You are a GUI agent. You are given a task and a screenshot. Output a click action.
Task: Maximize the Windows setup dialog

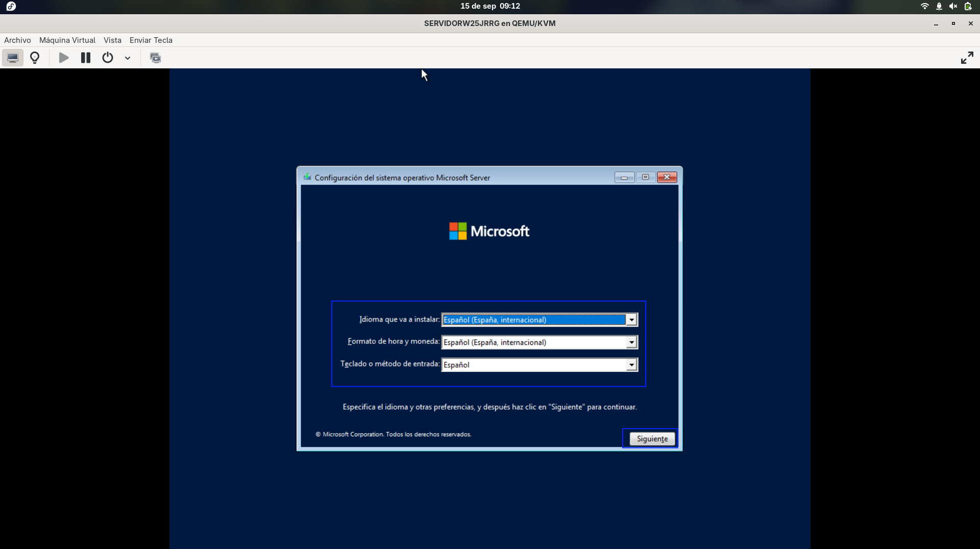click(645, 177)
